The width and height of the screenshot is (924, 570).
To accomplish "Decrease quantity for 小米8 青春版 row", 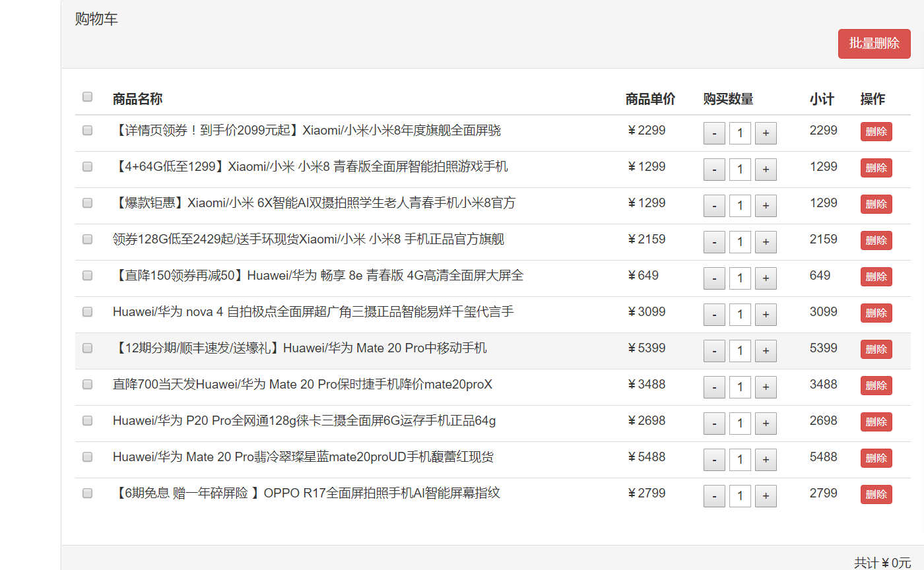I will (714, 170).
